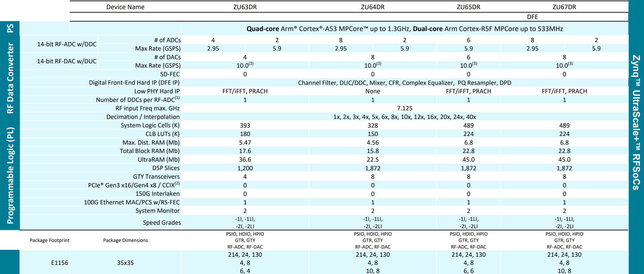Viewport: 644px width, 274px height.
Task: Click the 35x35 package dimension
Action: [x=125, y=263]
